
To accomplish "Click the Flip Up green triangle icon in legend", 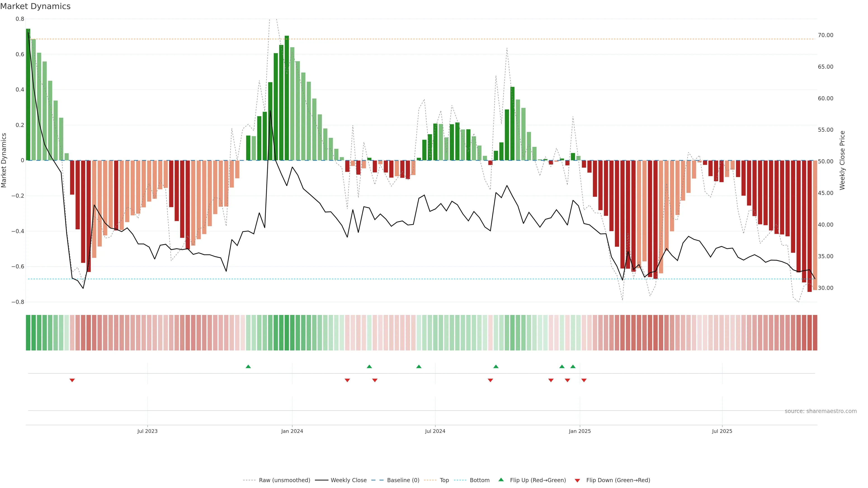I will point(501,480).
